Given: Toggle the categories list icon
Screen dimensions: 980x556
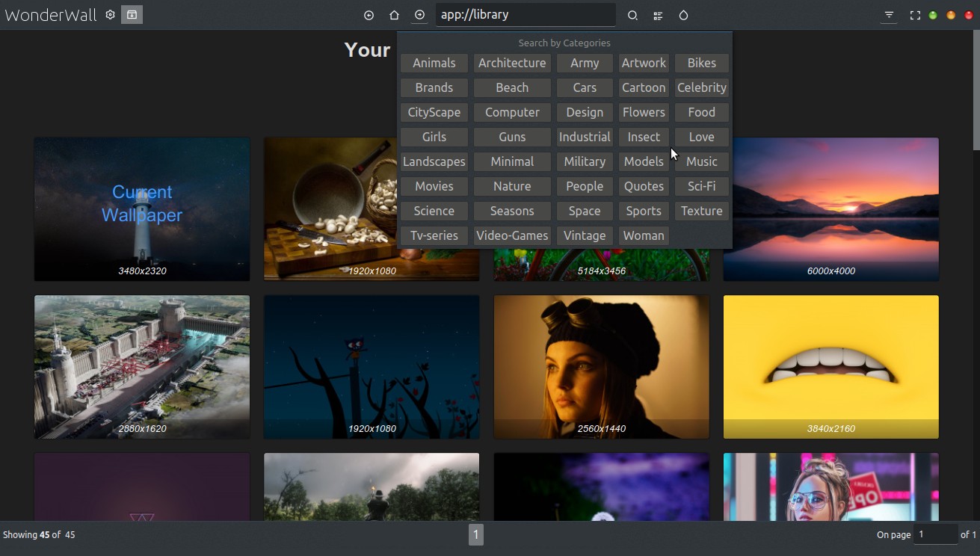Looking at the screenshot, I should click(x=658, y=15).
